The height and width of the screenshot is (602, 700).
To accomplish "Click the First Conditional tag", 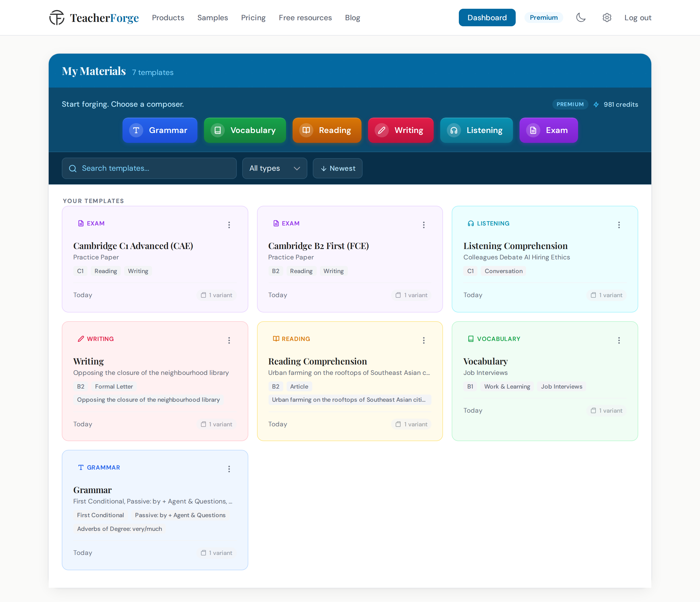I will pos(100,515).
